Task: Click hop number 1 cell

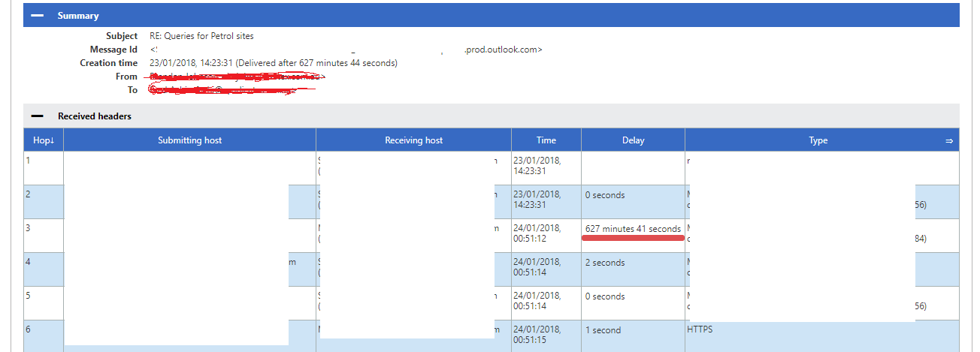Action: 44,168
